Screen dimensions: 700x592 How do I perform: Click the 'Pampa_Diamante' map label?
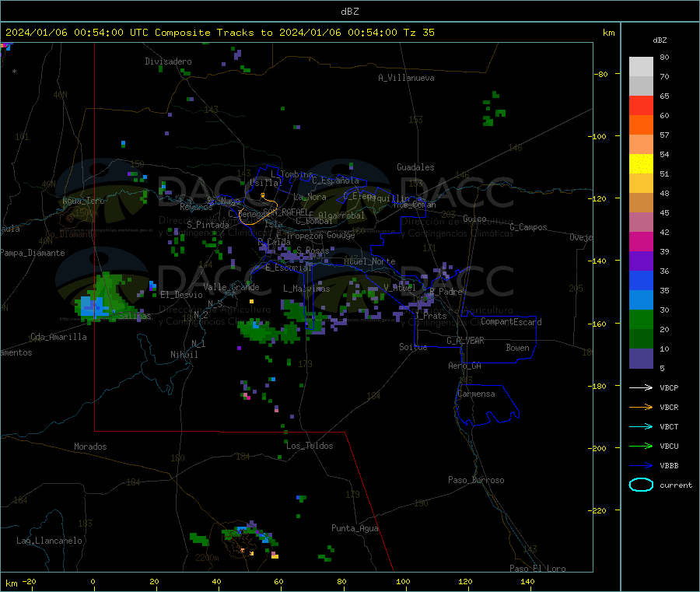click(33, 253)
